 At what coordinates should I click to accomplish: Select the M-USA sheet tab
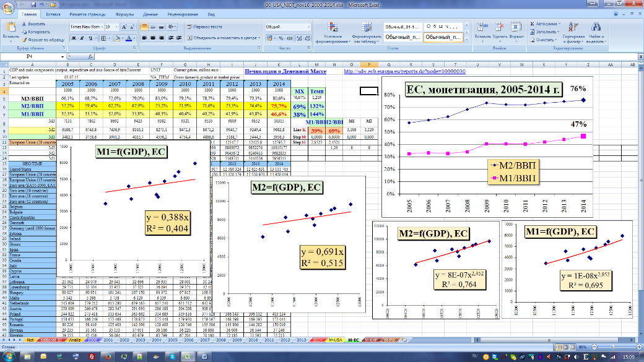pyautogui.click(x=335, y=340)
